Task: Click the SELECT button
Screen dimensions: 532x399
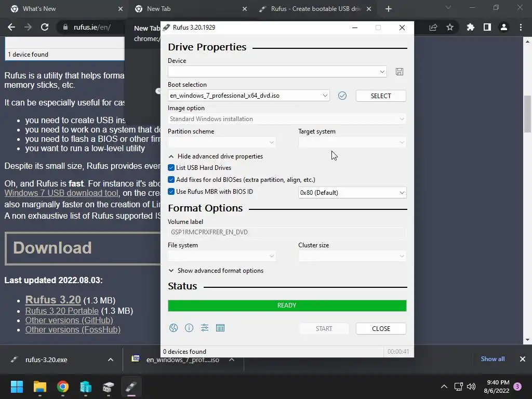Action: pos(381,96)
